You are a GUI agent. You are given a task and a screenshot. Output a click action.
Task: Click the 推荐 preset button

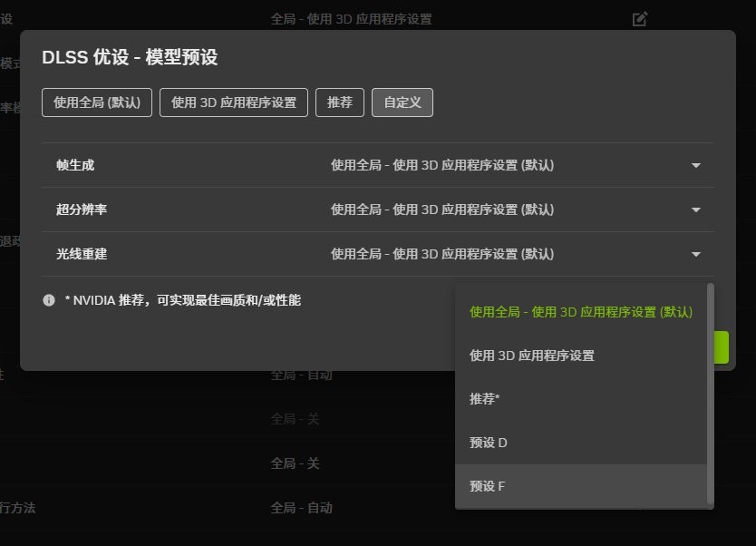pyautogui.click(x=340, y=102)
